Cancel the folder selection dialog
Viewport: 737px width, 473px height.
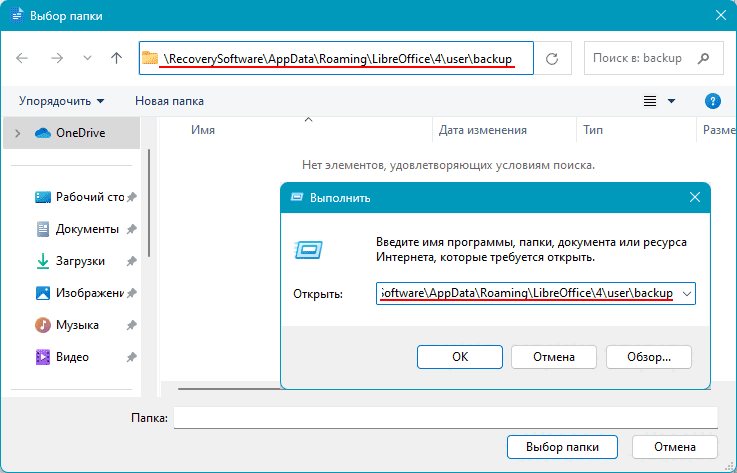point(674,447)
